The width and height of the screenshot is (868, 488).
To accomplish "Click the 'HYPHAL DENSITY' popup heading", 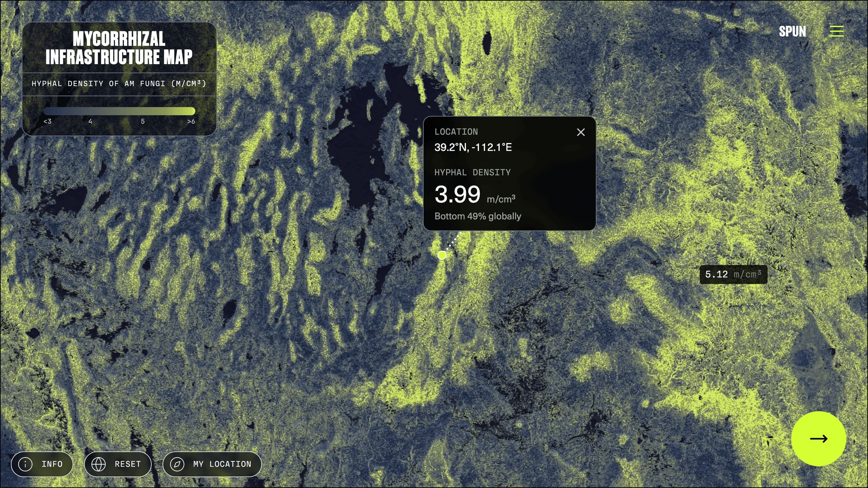I will click(x=472, y=172).
